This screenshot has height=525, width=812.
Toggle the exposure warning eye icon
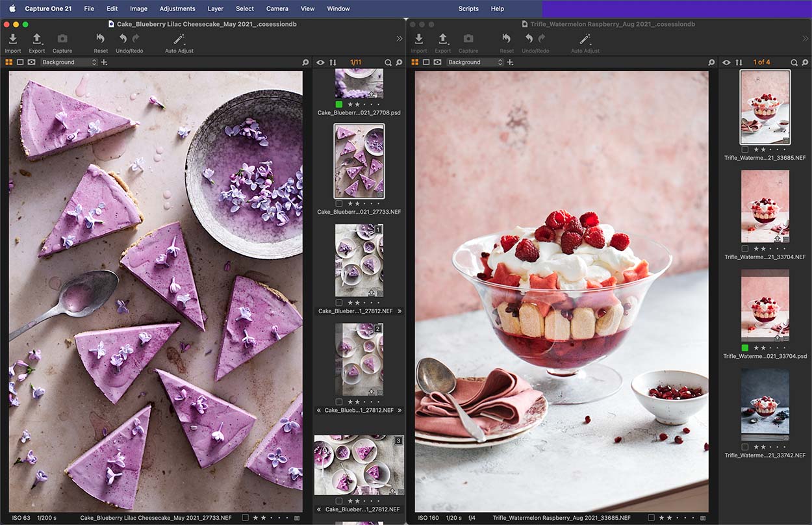pos(320,62)
